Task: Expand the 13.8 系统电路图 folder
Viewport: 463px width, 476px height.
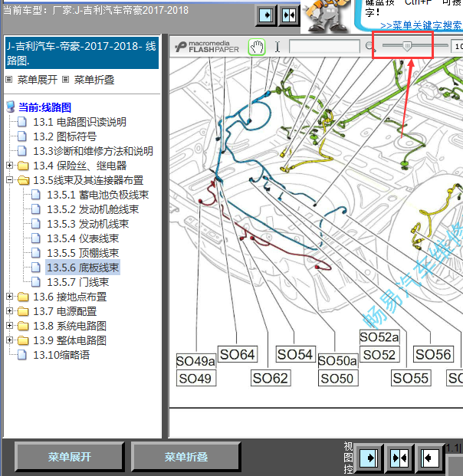Action: pos(9,326)
